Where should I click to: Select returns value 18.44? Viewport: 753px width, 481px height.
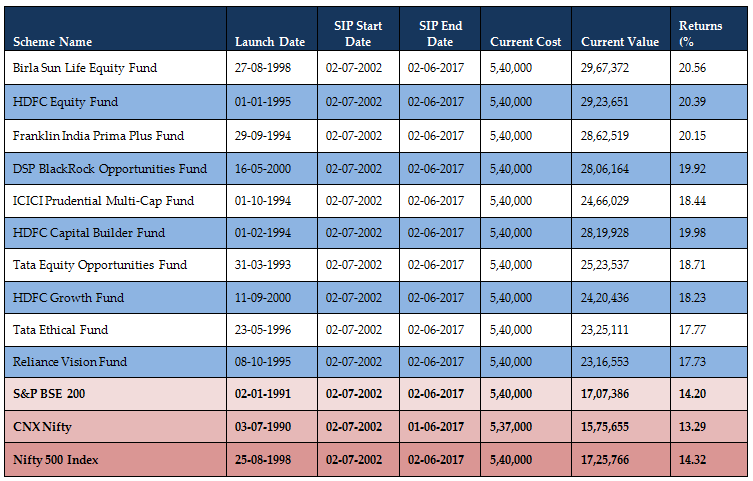692,201
